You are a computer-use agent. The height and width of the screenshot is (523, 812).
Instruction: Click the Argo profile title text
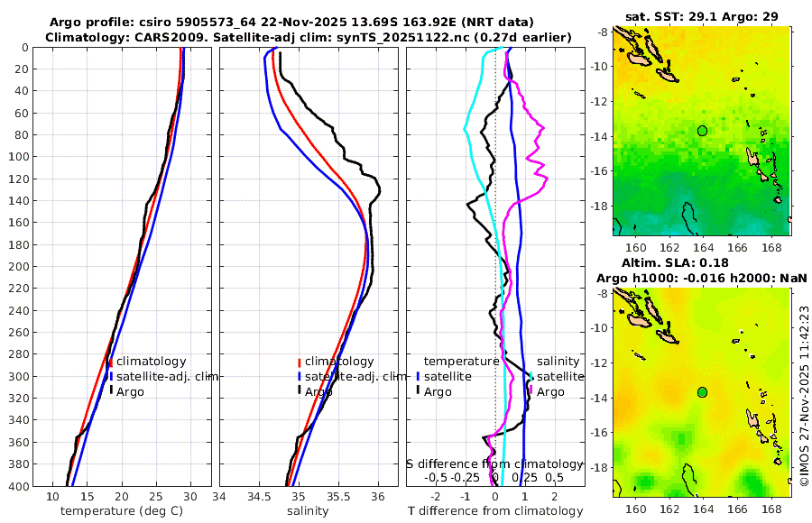(291, 23)
